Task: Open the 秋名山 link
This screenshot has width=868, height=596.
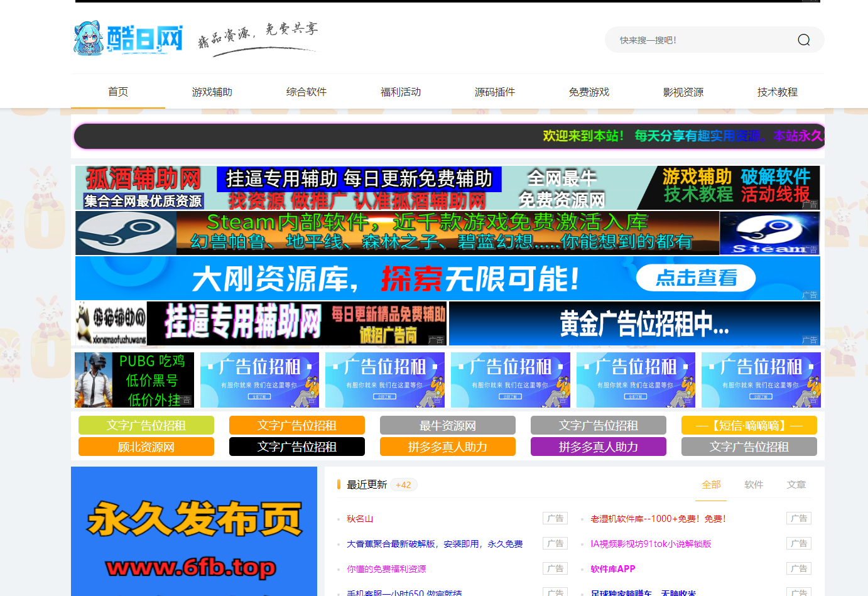Action: (360, 519)
